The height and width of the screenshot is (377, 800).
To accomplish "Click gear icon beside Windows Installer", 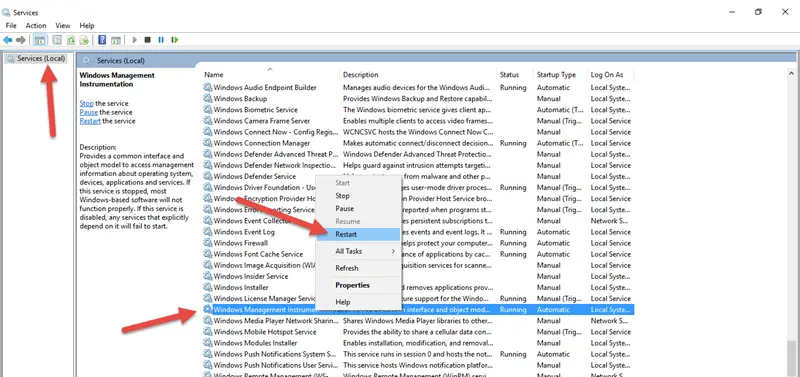I will [x=208, y=287].
